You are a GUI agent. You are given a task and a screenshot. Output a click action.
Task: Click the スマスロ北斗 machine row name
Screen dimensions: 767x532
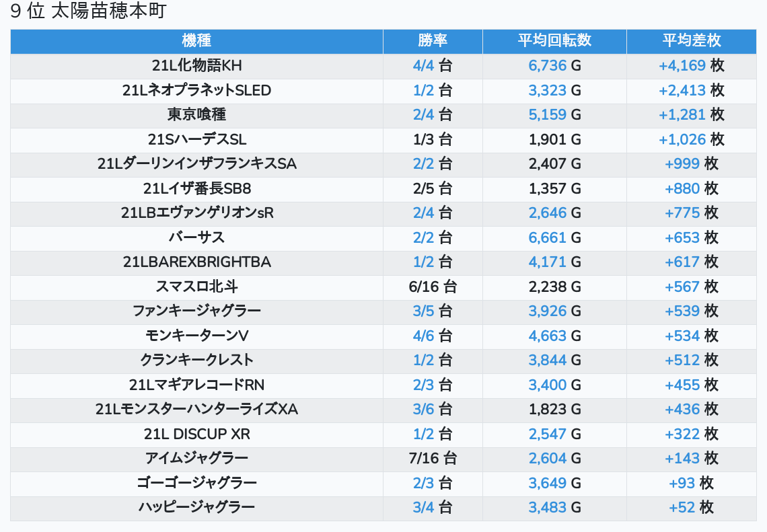(196, 287)
